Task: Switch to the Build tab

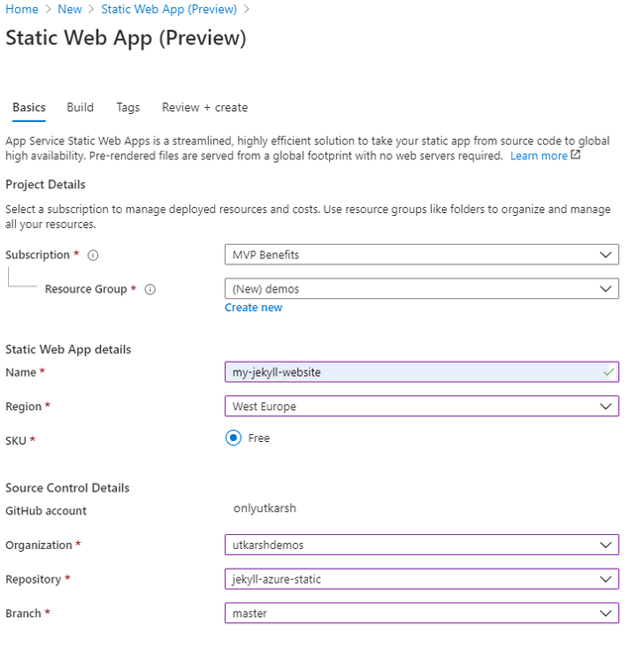Action: [80, 107]
